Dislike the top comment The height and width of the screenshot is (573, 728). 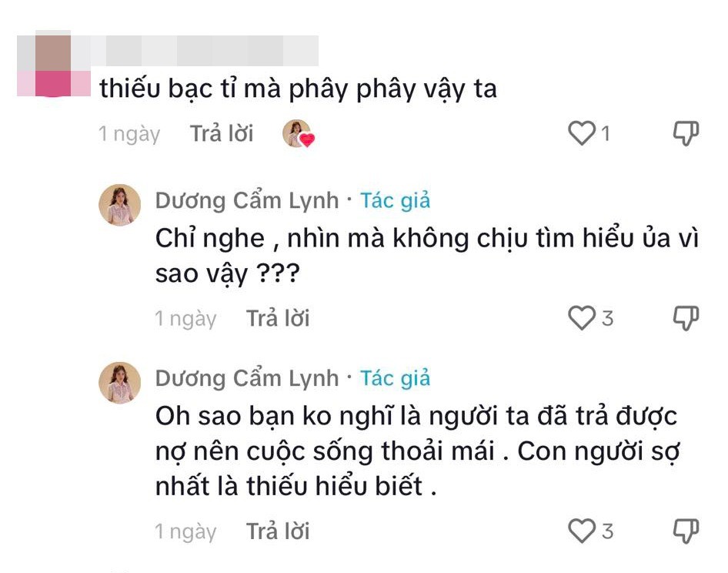[685, 133]
